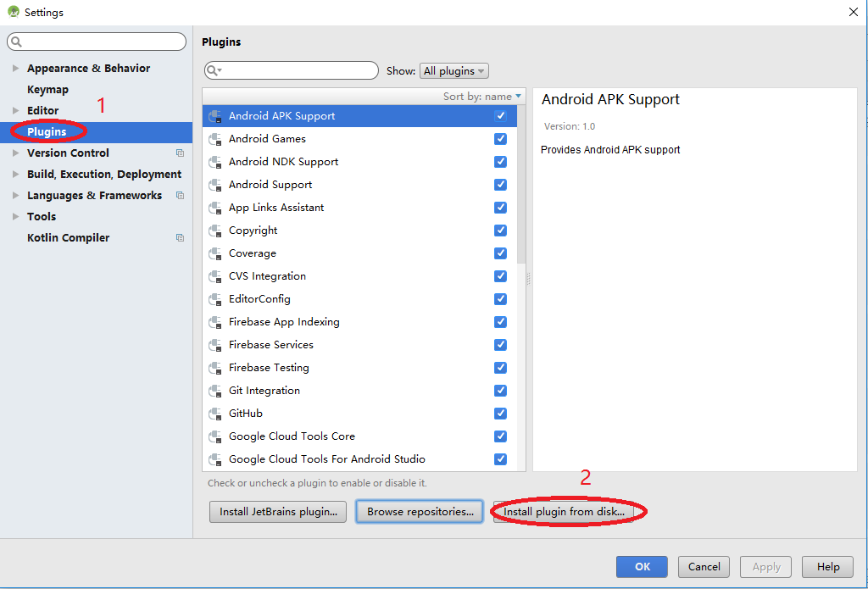868x589 pixels.
Task: Expand the Tools section arrow
Action: (15, 216)
